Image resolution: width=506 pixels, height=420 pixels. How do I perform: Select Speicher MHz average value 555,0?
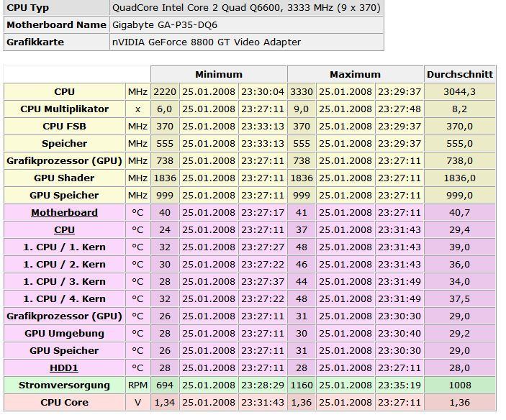point(460,143)
